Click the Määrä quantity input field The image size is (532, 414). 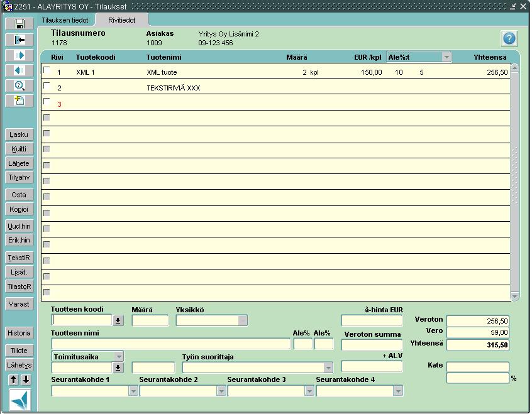[x=150, y=320]
